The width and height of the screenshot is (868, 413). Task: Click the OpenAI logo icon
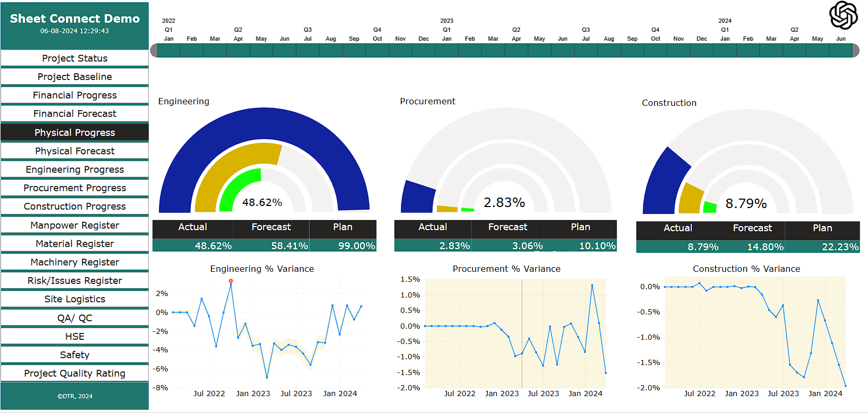pyautogui.click(x=843, y=15)
